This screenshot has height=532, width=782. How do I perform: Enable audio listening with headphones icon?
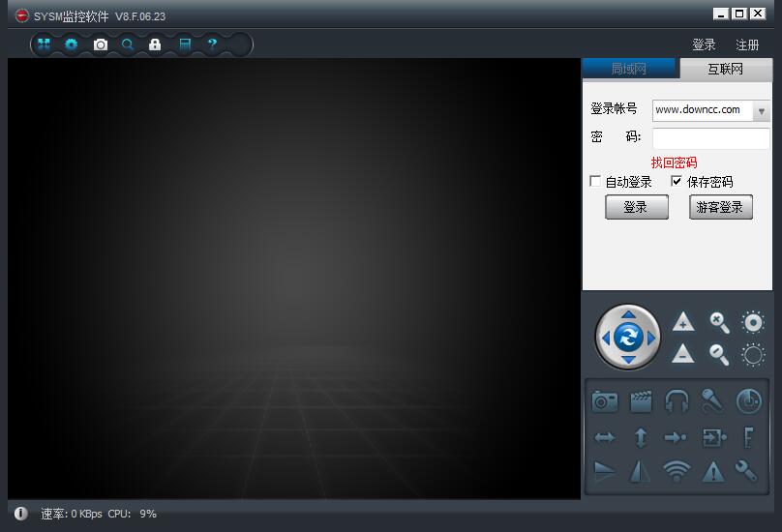(677, 401)
